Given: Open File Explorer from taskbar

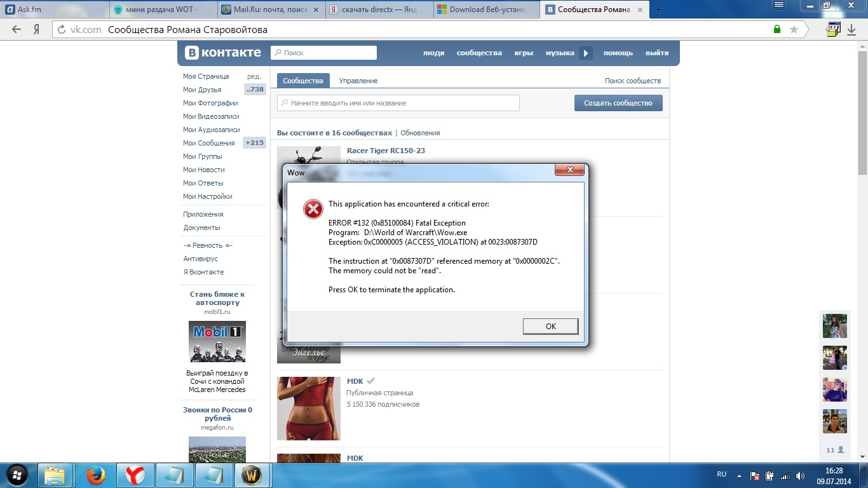Looking at the screenshot, I should 55,475.
